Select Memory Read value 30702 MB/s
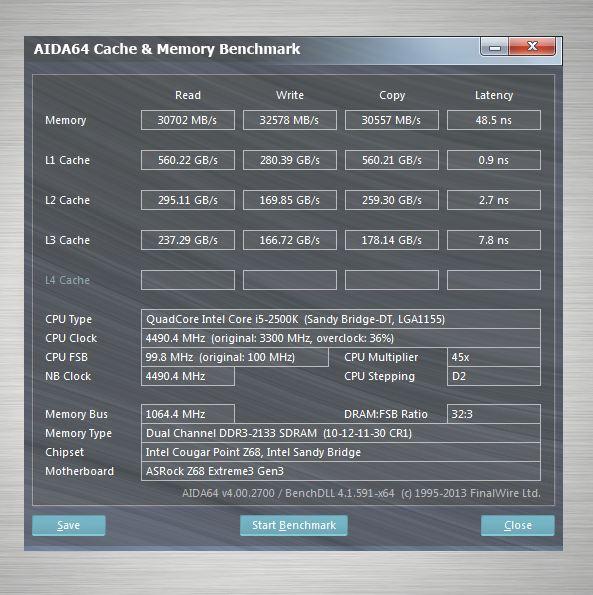Screen dimensions: 593x595 [188, 120]
